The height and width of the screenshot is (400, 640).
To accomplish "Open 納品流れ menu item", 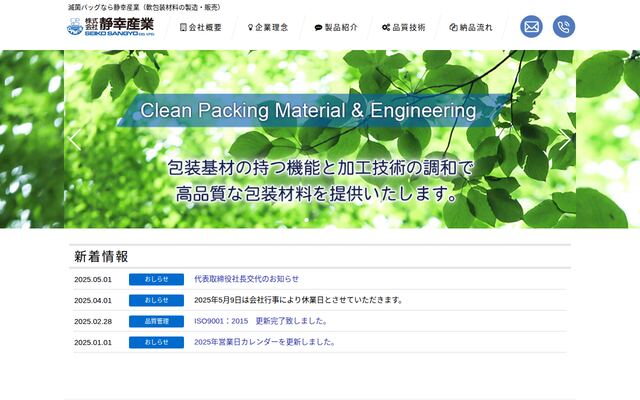I will [471, 27].
